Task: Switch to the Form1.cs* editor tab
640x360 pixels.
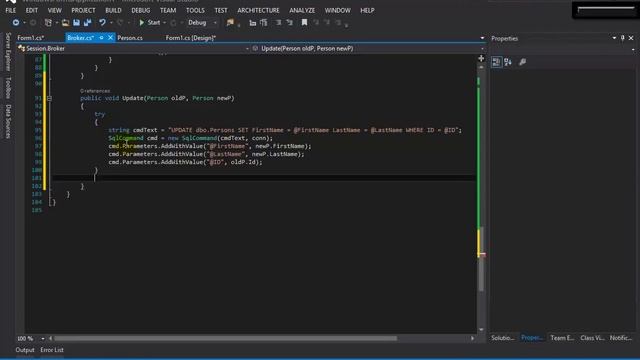Action: pyautogui.click(x=31, y=38)
